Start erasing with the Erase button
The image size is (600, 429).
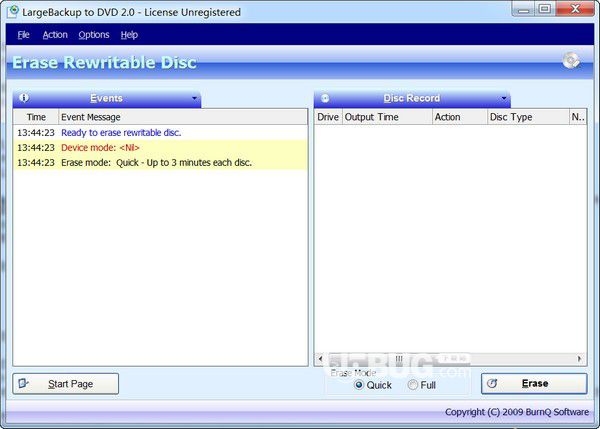pos(534,383)
